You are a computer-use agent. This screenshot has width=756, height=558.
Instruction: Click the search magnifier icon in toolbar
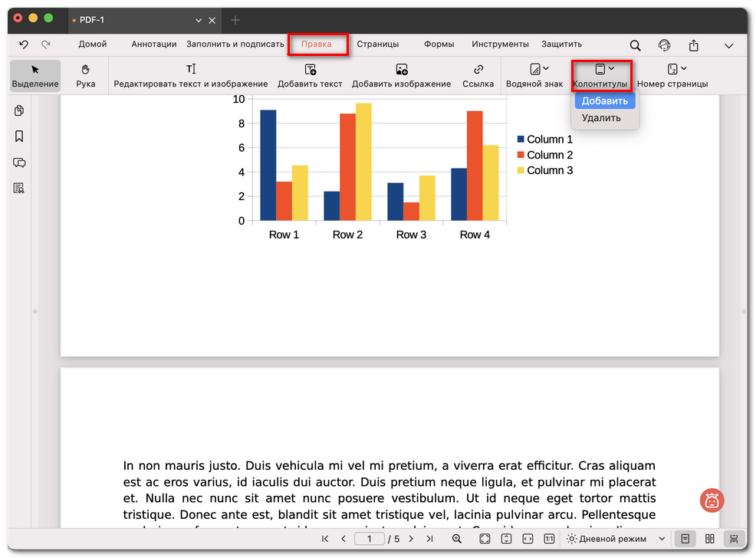coord(636,45)
